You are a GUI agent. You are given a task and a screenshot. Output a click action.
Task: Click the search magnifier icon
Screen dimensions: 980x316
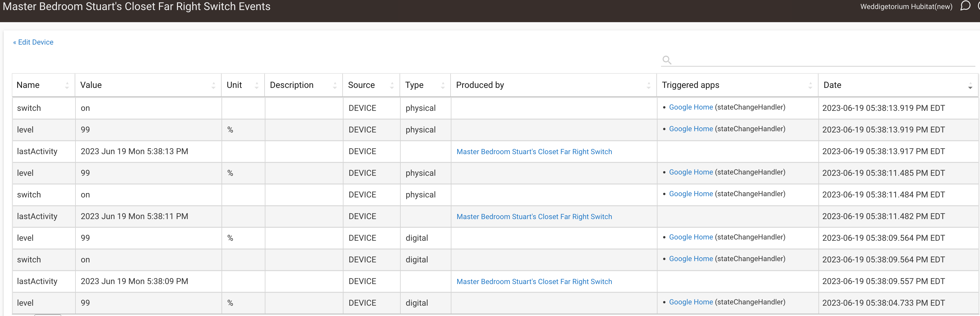point(666,60)
